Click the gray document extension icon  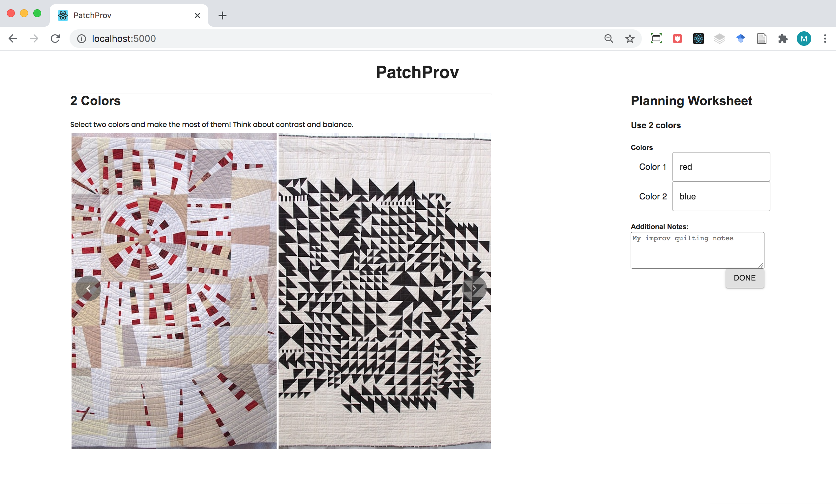point(762,39)
